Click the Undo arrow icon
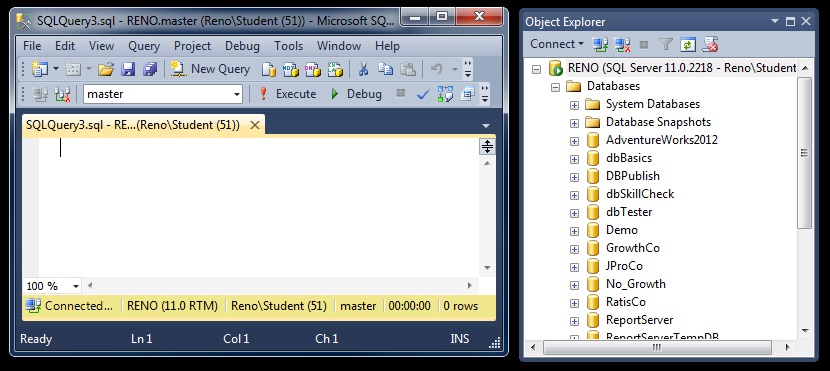 (436, 69)
